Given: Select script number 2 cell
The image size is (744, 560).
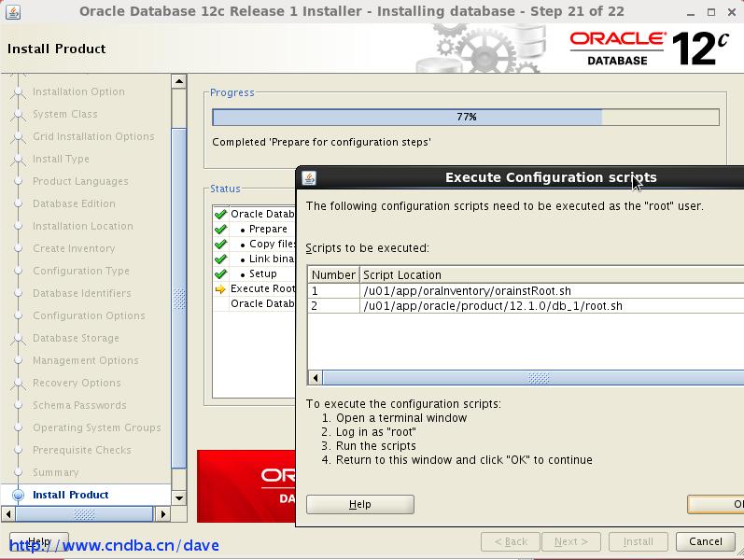Looking at the screenshot, I should click(333, 306).
